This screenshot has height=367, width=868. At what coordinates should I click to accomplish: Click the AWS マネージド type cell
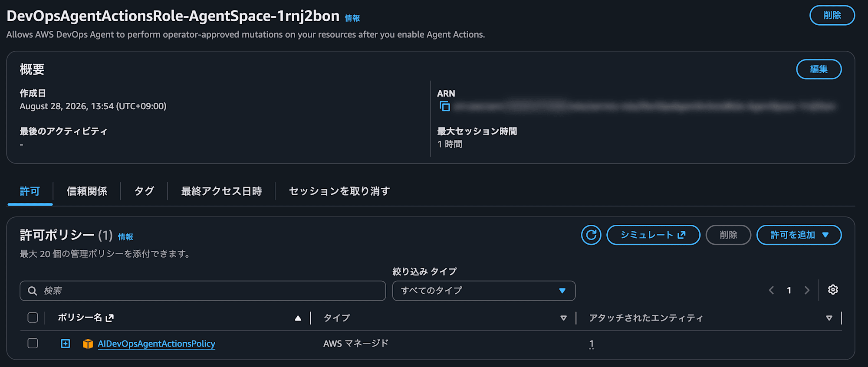pyautogui.click(x=356, y=344)
